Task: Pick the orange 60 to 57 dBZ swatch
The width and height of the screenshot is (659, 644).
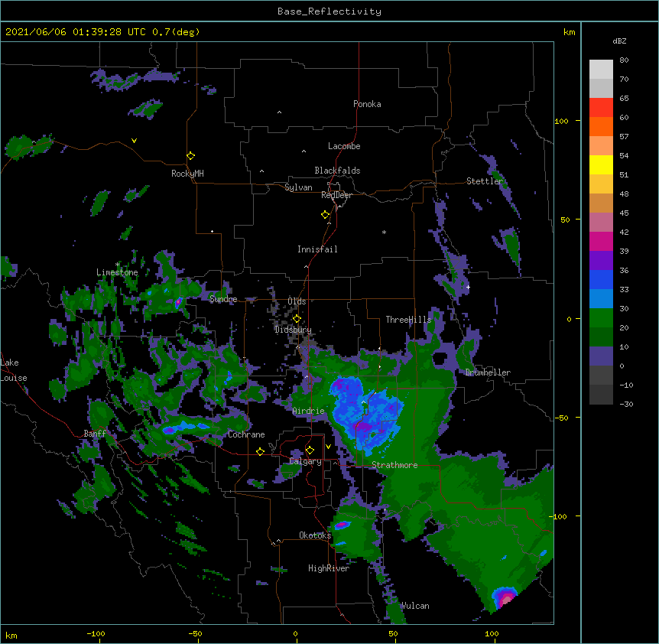Action: [601, 126]
